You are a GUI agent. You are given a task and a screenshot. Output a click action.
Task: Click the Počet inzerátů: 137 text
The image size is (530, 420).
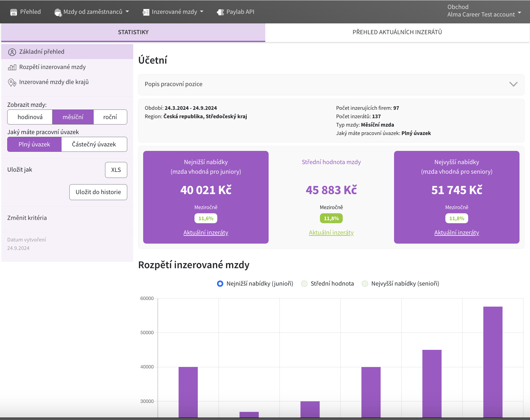358,116
